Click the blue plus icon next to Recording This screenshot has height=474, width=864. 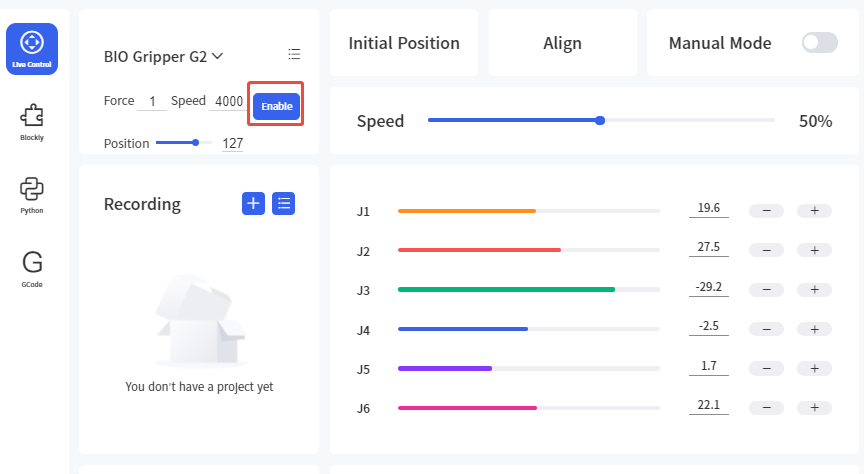tap(253, 203)
